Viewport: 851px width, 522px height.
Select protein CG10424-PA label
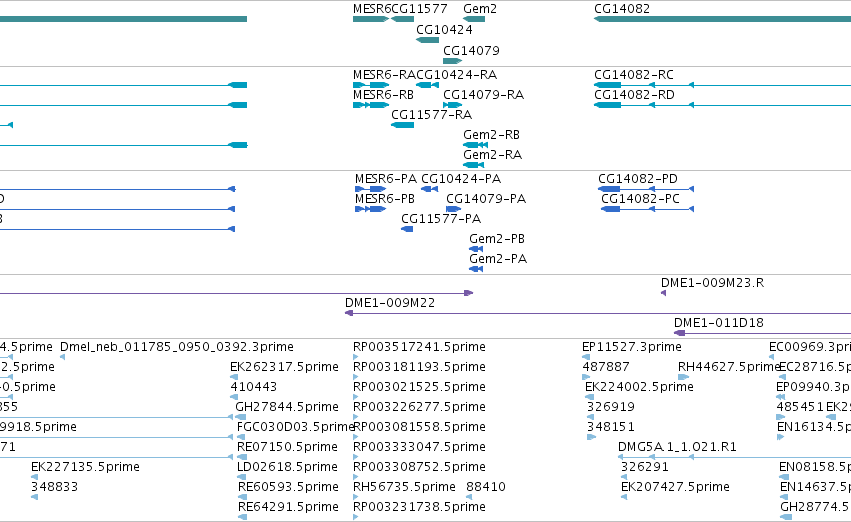coord(461,179)
